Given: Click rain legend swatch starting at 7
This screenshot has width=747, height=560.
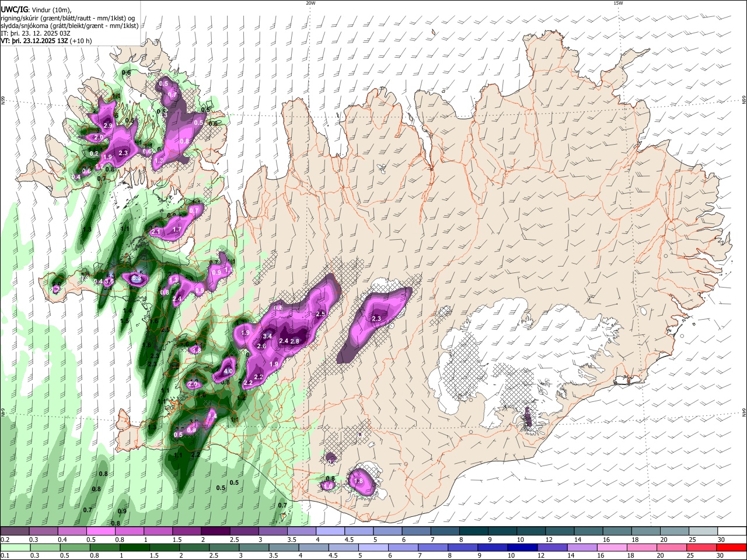Looking at the screenshot, I should 433,547.
